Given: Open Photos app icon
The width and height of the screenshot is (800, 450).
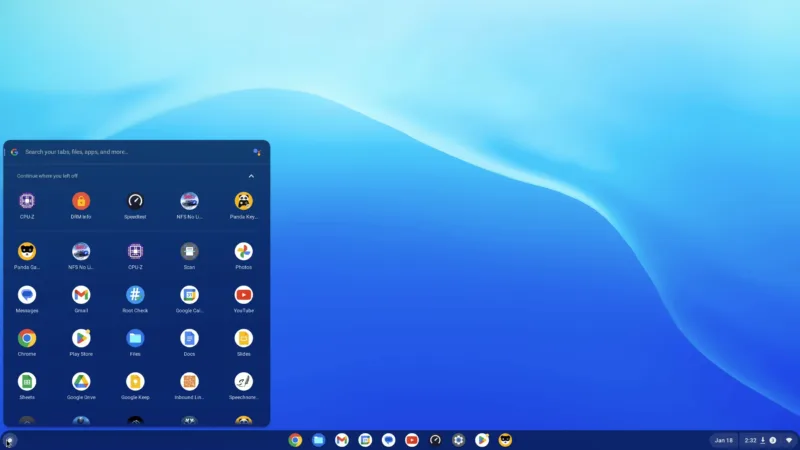Looking at the screenshot, I should click(243, 251).
